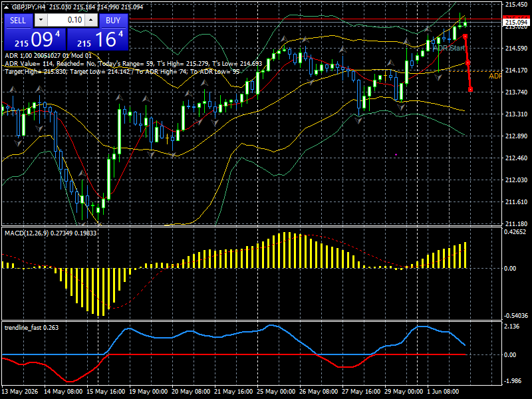
Task: Click the 211.180 price scale label
Action: (517, 223)
